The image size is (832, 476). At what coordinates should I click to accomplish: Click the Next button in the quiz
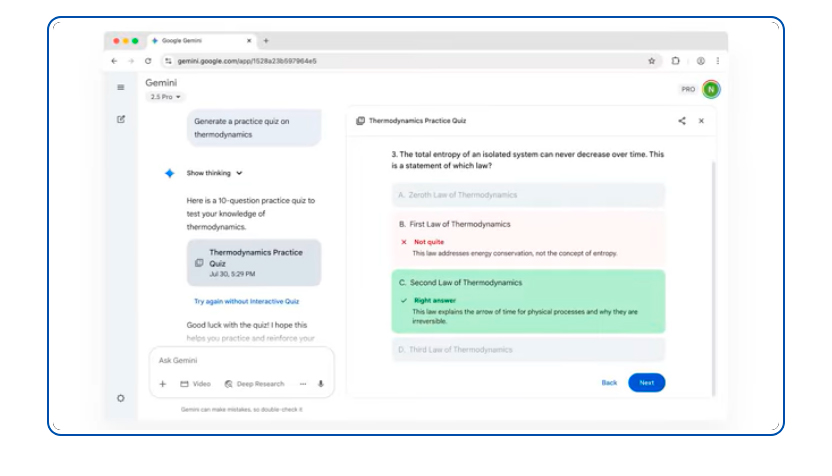pos(646,383)
